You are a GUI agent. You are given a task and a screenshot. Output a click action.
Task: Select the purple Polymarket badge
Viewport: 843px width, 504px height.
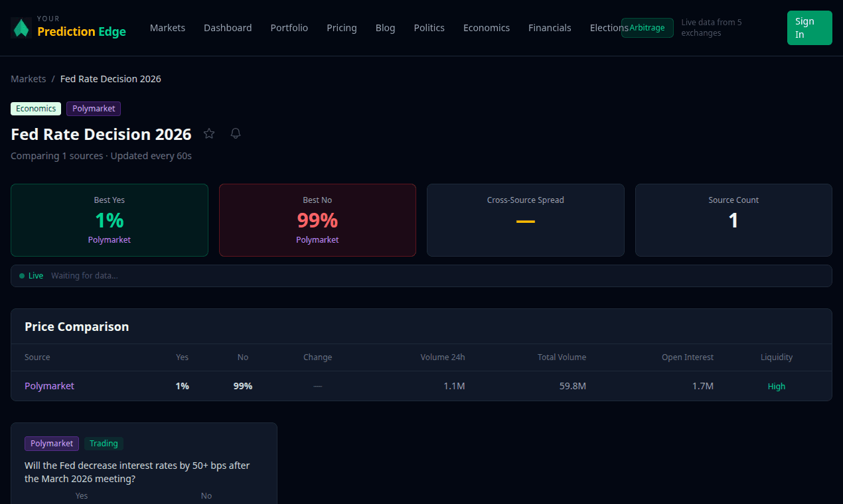(93, 108)
